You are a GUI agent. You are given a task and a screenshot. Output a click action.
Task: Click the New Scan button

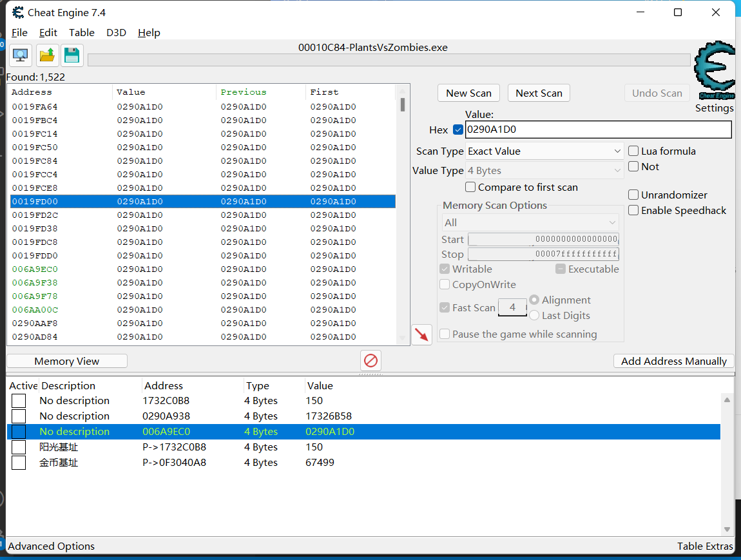tap(469, 93)
